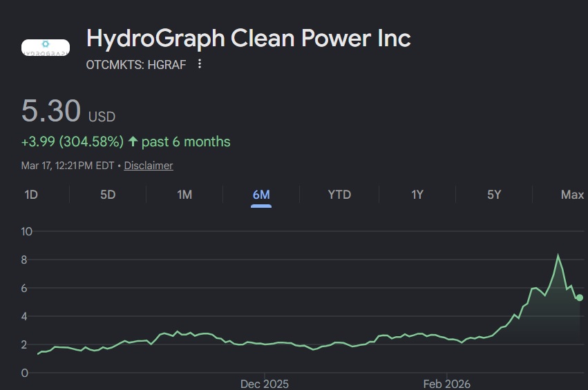Click the HydroGraph Clean Power Inc title
This screenshot has height=390, width=588.
coord(249,39)
